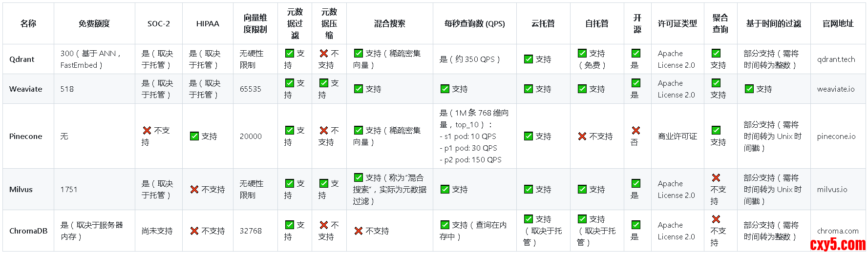868x254 pixels.
Task: Click the red cross in Milvus's 聚合查询 cell
Action: point(716,178)
